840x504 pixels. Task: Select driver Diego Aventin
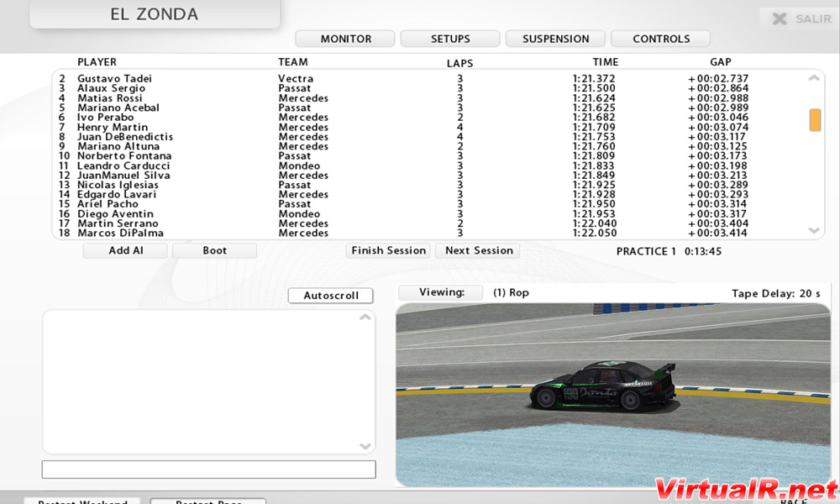[115, 213]
